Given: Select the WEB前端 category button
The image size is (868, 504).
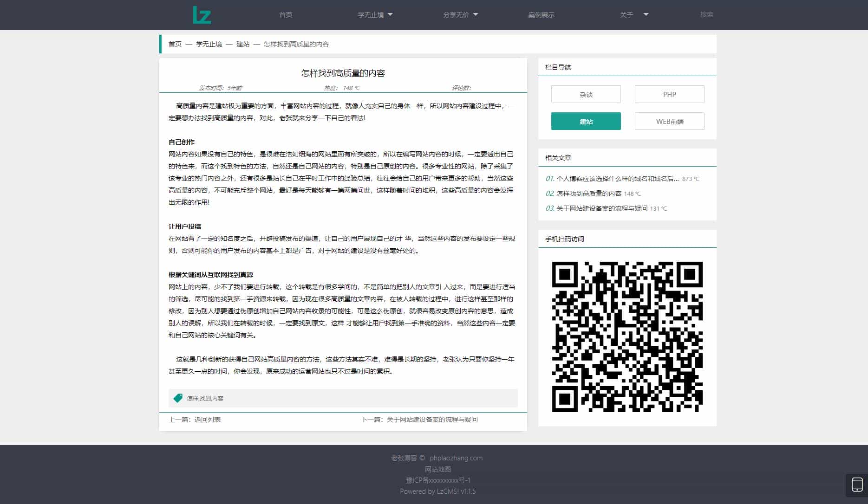Looking at the screenshot, I should pyautogui.click(x=669, y=121).
